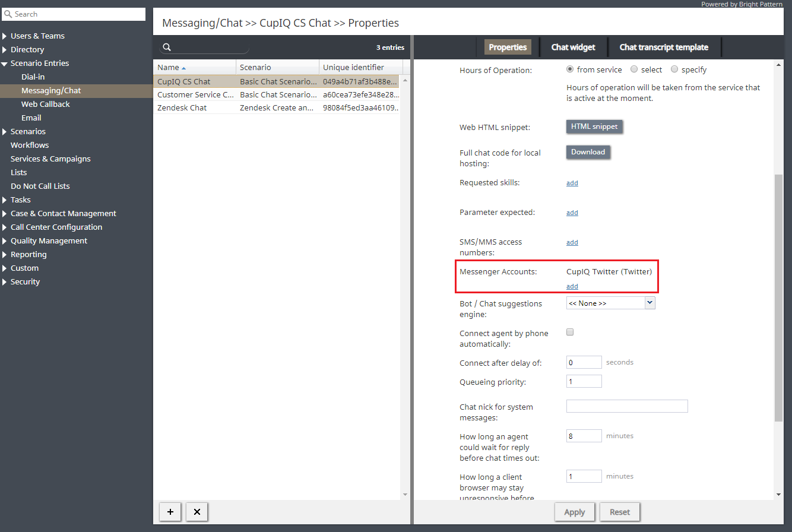Viewport: 792px width, 532px height.
Task: Click the sidebar Search field
Action: click(x=74, y=14)
